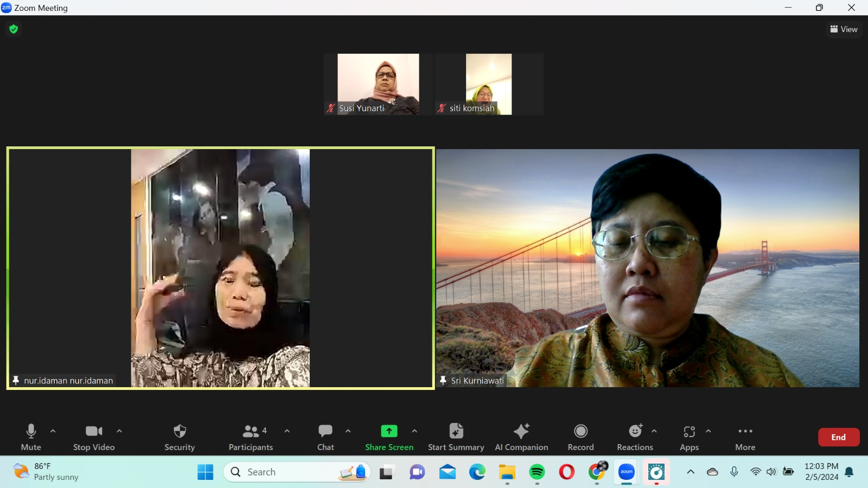
Task: Check the battery status tray icon
Action: click(x=788, y=472)
